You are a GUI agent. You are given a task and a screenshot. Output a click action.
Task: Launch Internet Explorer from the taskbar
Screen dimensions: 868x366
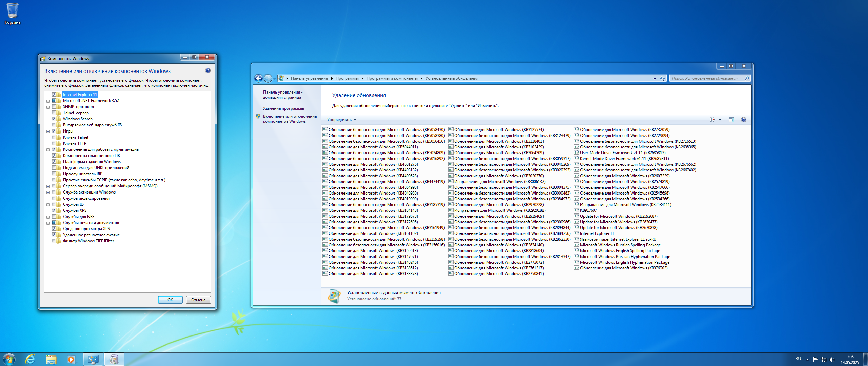31,359
